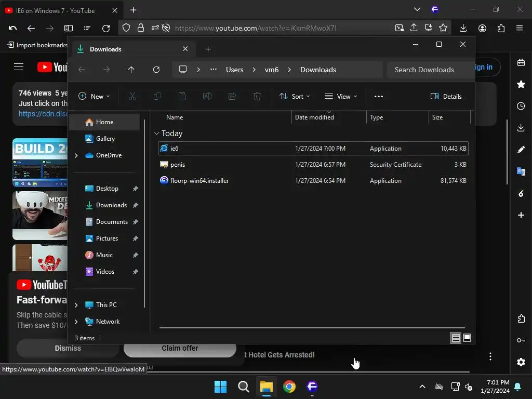532x399 pixels.
Task: Open the Sort dropdown menu
Action: (295, 96)
